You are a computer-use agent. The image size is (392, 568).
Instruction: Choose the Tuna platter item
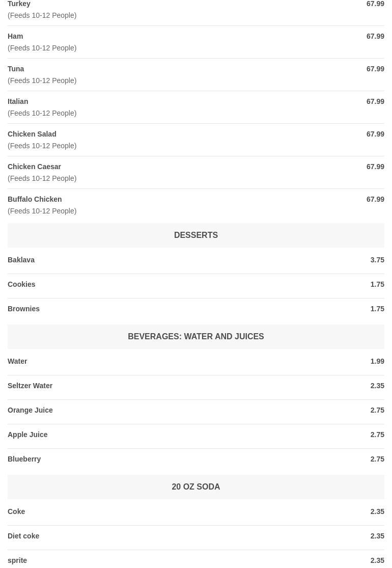point(16,69)
